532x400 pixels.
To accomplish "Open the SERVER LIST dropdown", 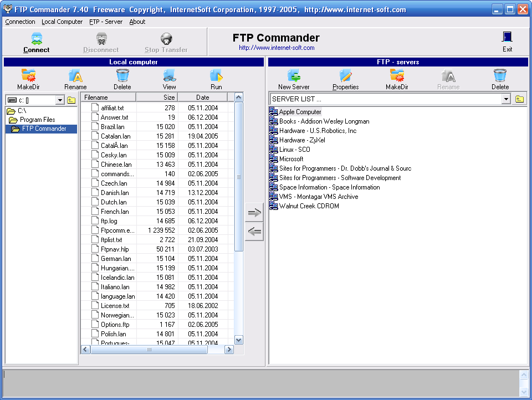I will 506,99.
